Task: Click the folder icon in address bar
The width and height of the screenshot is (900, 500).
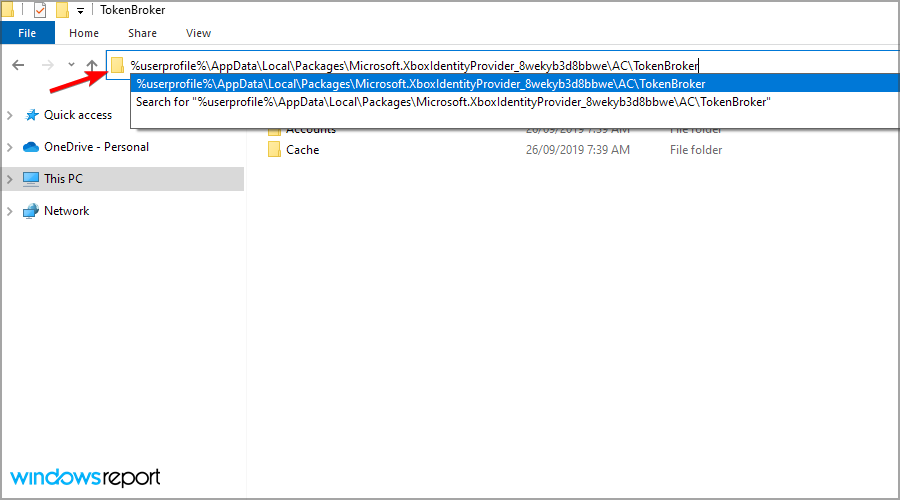Action: [117, 65]
